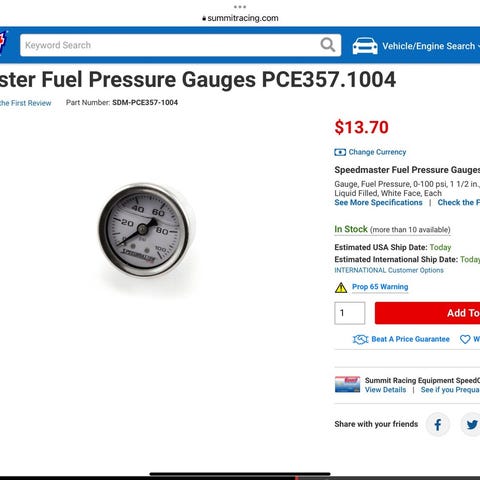Open the Prop 65 Warning link
This screenshot has height=480, width=480.
coord(380,287)
